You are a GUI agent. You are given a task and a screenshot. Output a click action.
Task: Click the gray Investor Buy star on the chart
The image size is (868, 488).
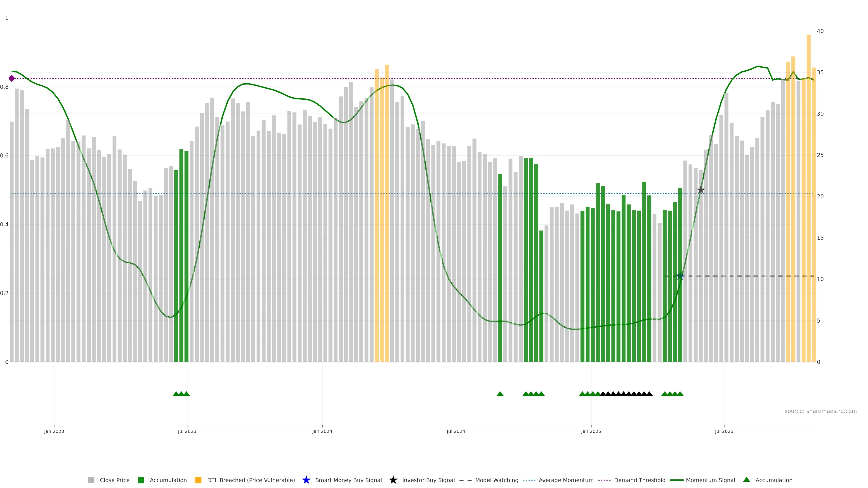coord(701,190)
